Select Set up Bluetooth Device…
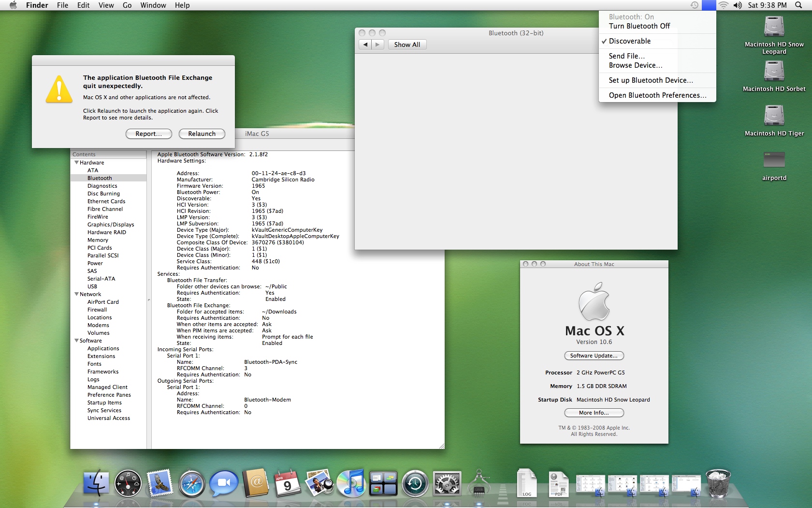The width and height of the screenshot is (812, 508). (x=657, y=80)
